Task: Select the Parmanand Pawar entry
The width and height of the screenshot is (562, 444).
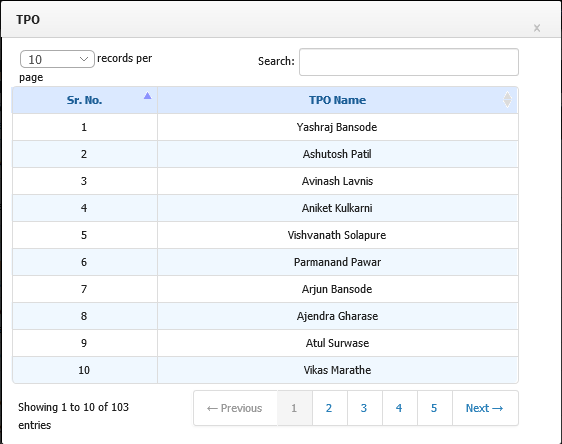Action: coord(265,262)
